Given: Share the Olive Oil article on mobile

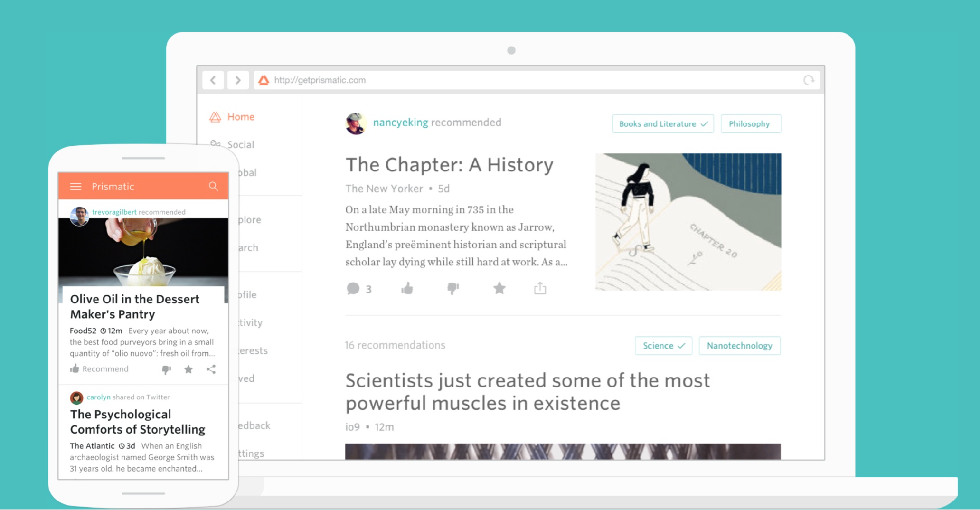Looking at the screenshot, I should point(211,369).
